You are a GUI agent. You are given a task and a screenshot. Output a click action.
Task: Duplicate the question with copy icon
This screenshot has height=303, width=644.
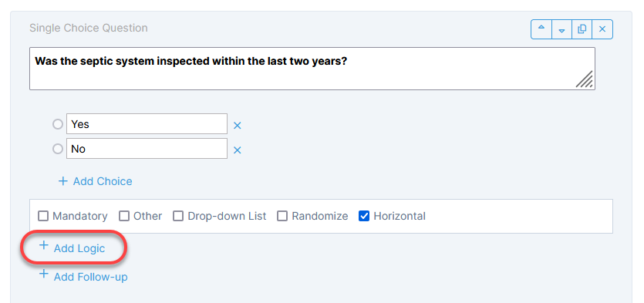click(582, 29)
